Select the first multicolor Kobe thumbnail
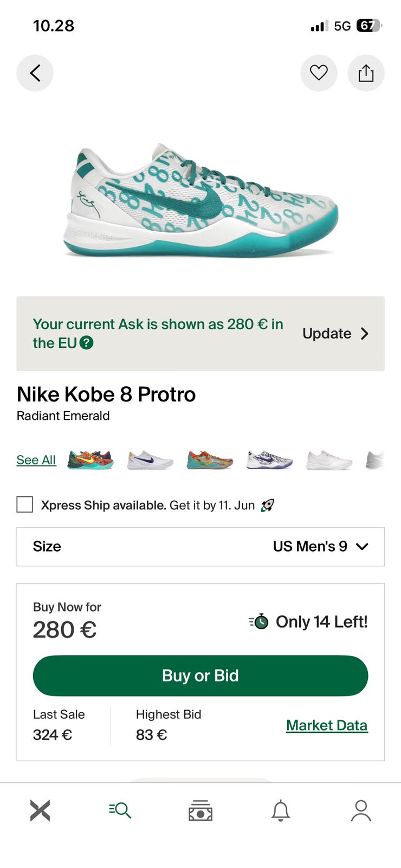The image size is (401, 868). [90, 460]
